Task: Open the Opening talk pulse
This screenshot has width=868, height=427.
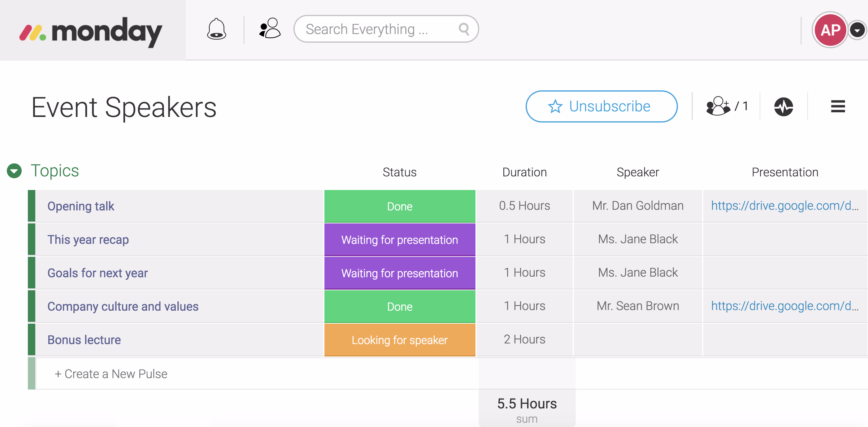Action: point(81,206)
